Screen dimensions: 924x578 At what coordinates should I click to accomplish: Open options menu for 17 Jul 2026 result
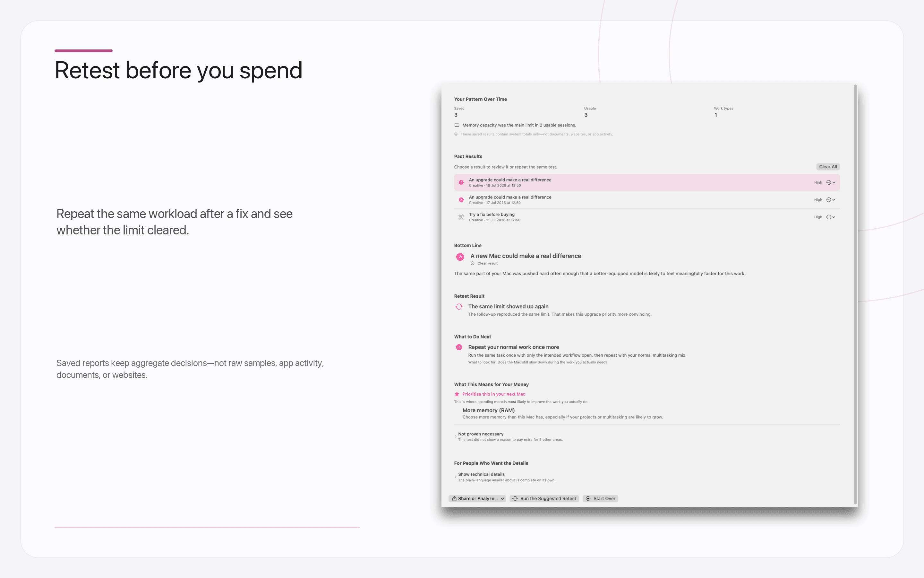[x=830, y=199]
